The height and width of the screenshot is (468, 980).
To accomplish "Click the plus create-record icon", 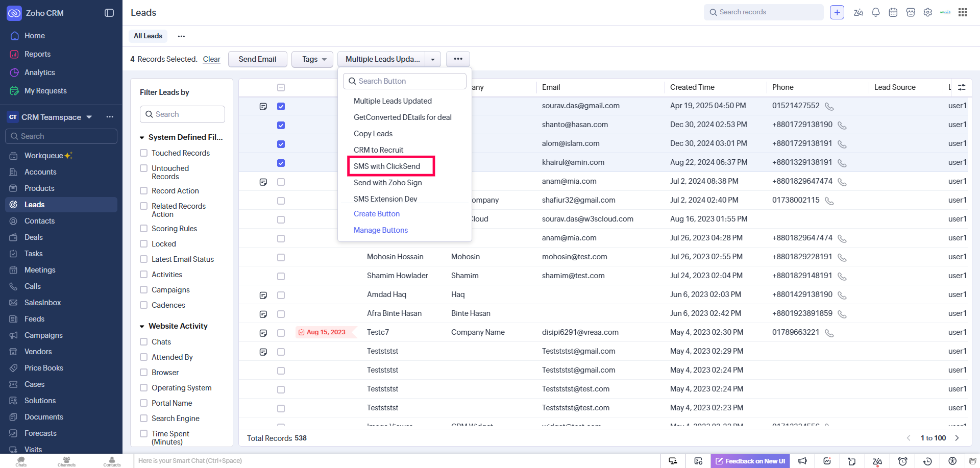I will [x=837, y=12].
